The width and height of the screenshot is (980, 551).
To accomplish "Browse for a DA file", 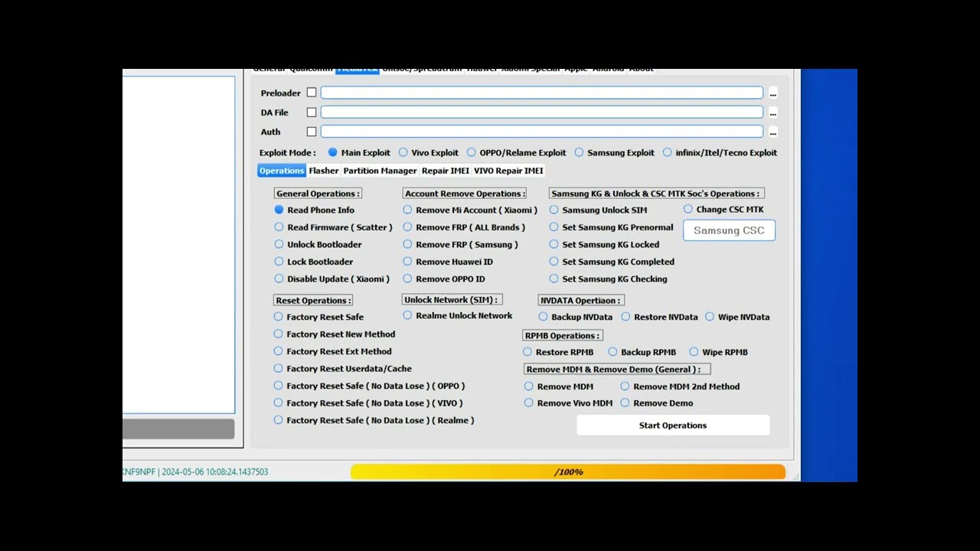I will tap(773, 112).
